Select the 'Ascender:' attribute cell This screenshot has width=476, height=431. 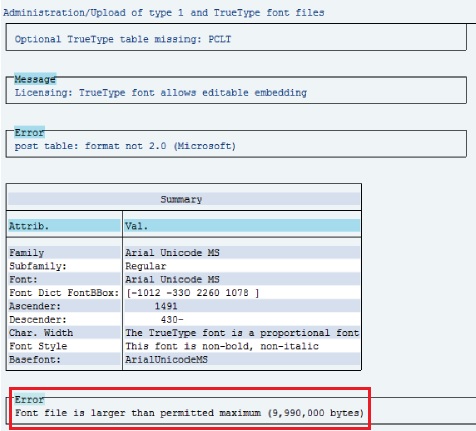64,306
